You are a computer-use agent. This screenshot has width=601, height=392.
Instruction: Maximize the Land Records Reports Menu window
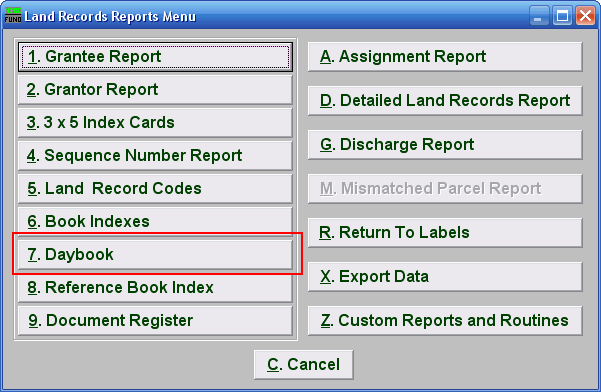click(562, 16)
